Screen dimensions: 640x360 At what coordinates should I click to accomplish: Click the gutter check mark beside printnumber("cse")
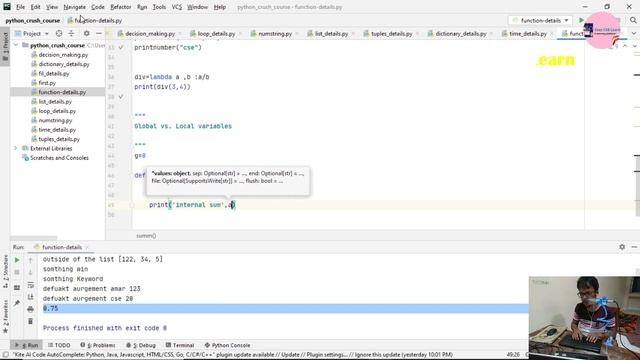pos(121,47)
